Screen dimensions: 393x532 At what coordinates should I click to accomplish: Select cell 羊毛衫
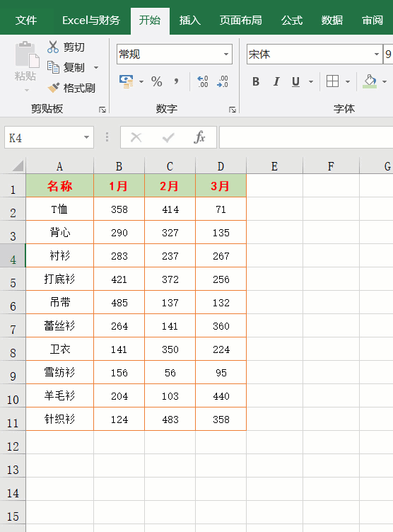(x=59, y=395)
